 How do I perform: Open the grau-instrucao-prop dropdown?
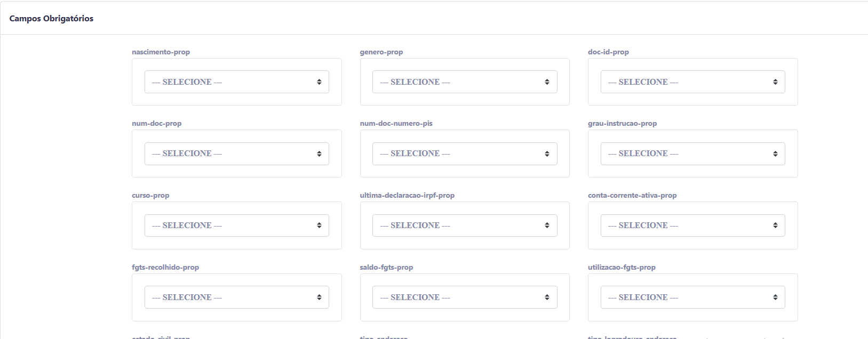[692, 154]
